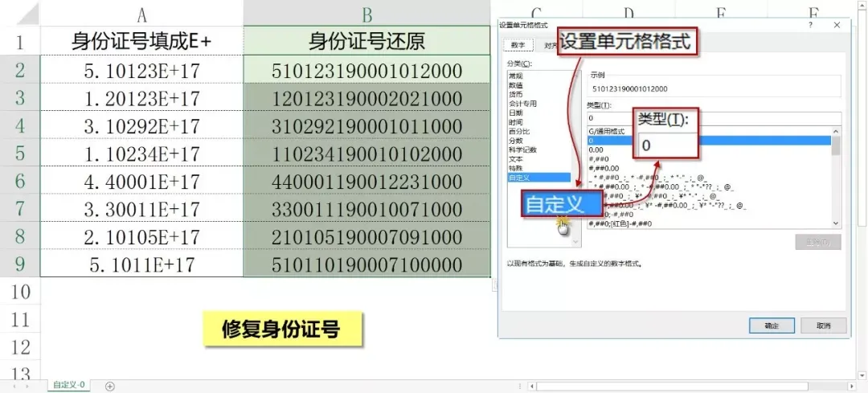Image resolution: width=868 pixels, height=393 pixels.
Task: Select column B header
Action: pos(366,14)
